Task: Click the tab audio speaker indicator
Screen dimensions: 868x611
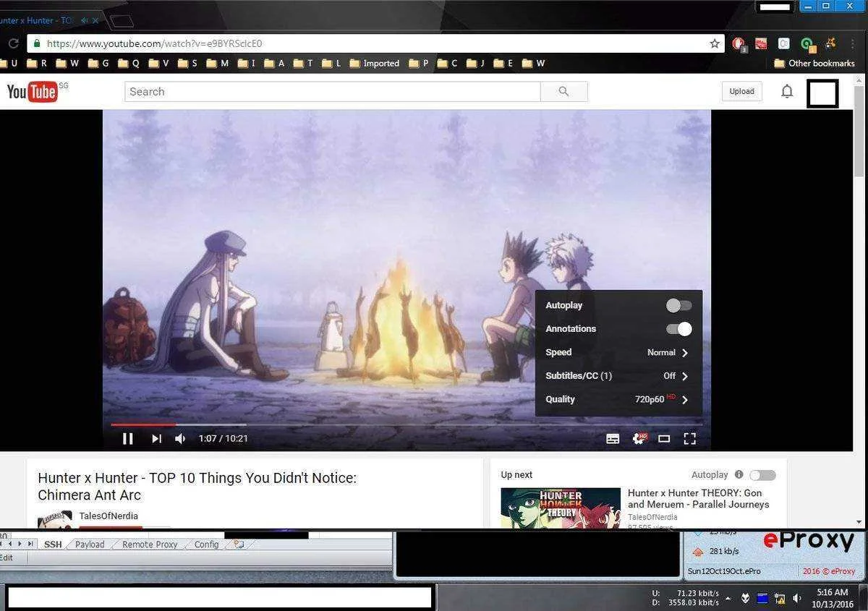Action: (x=85, y=20)
